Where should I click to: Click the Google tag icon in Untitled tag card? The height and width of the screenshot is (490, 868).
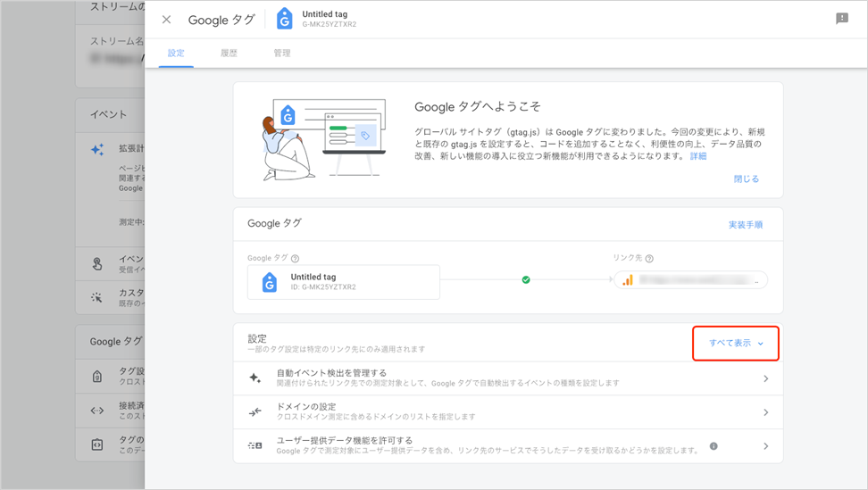(x=270, y=282)
